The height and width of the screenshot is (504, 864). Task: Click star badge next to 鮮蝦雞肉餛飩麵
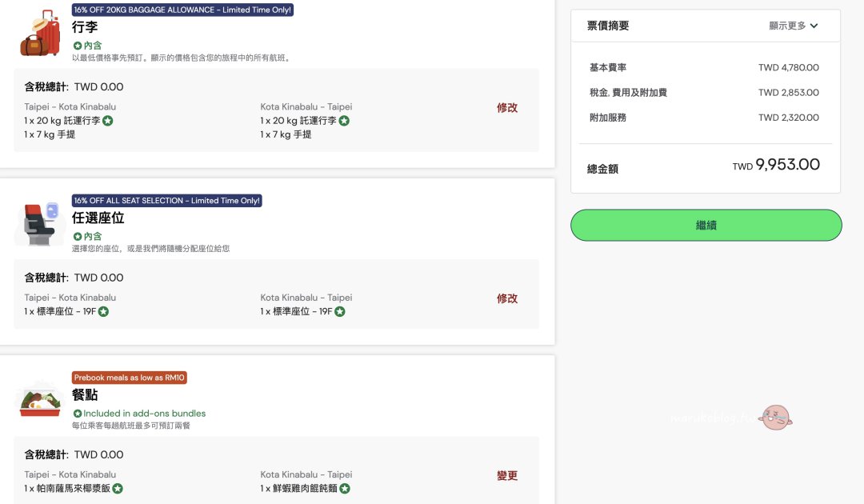[345, 489]
